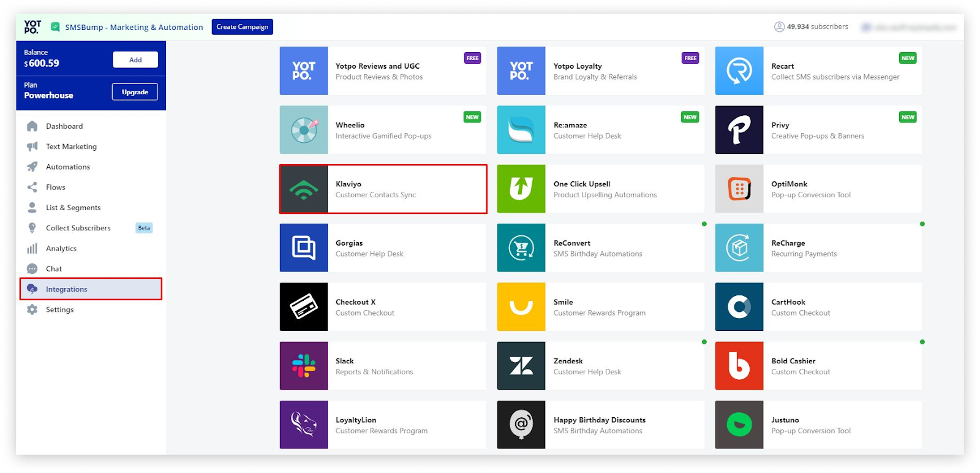Click the Gorgias logo tile
The image size is (980, 473).
(x=304, y=248)
